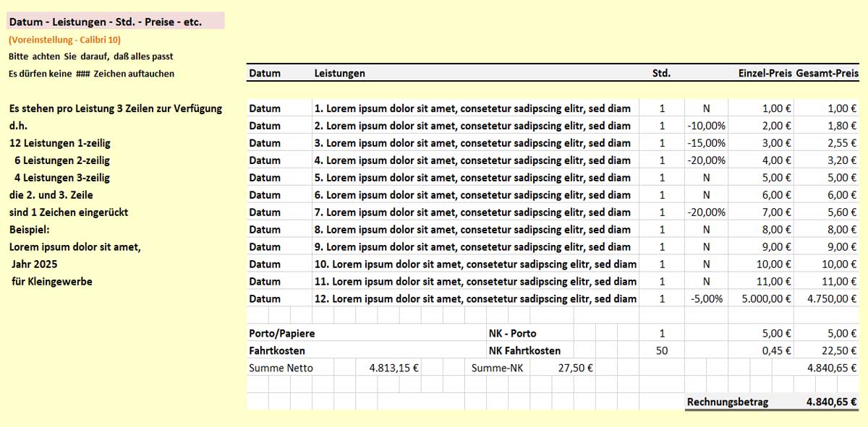Click description cell for item 1. Lorem ipsum
The image size is (868, 427).
click(x=472, y=108)
